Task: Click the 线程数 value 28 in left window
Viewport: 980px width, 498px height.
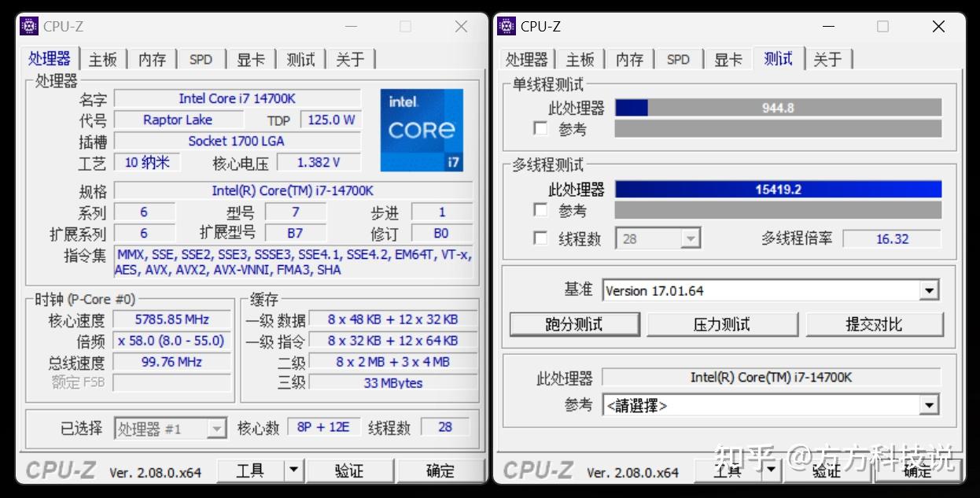Action: click(x=445, y=427)
